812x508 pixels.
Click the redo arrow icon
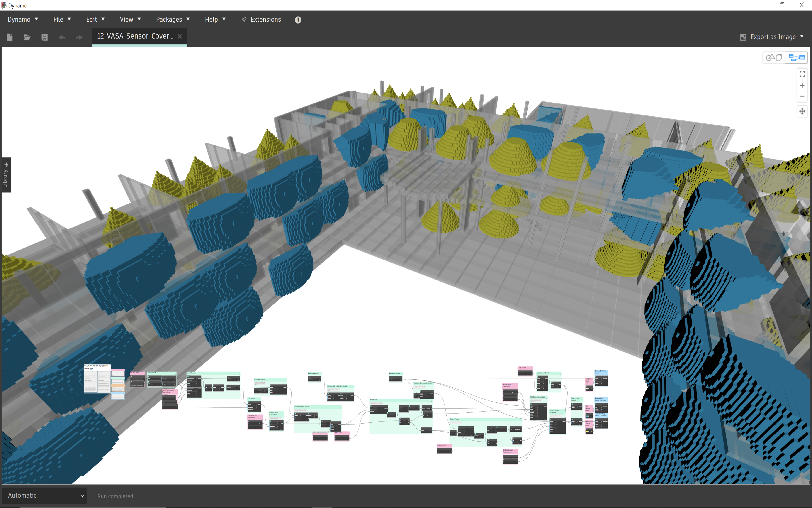(x=79, y=37)
